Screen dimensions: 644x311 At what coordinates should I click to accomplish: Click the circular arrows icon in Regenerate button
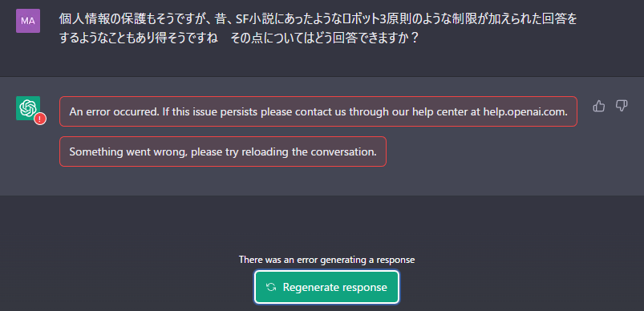(x=270, y=287)
